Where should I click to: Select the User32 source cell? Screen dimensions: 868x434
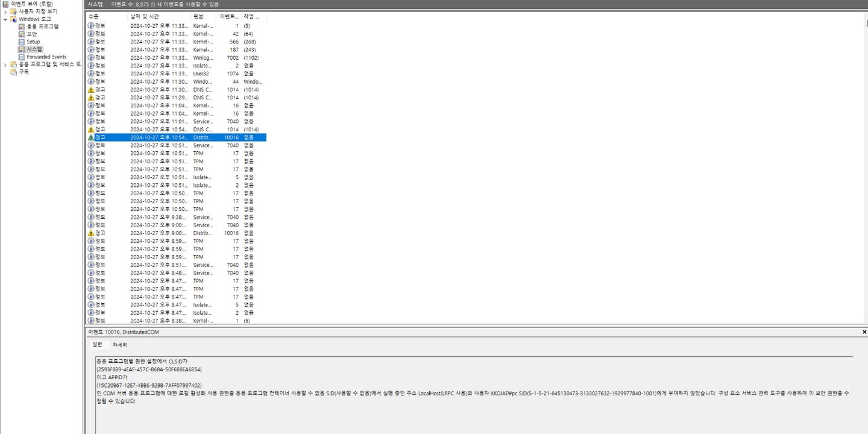[x=201, y=74]
